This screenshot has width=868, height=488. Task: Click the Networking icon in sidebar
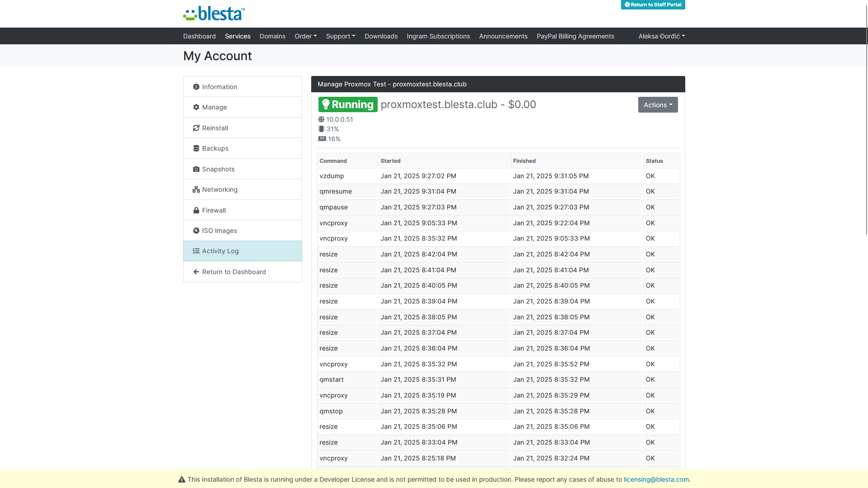tap(196, 190)
